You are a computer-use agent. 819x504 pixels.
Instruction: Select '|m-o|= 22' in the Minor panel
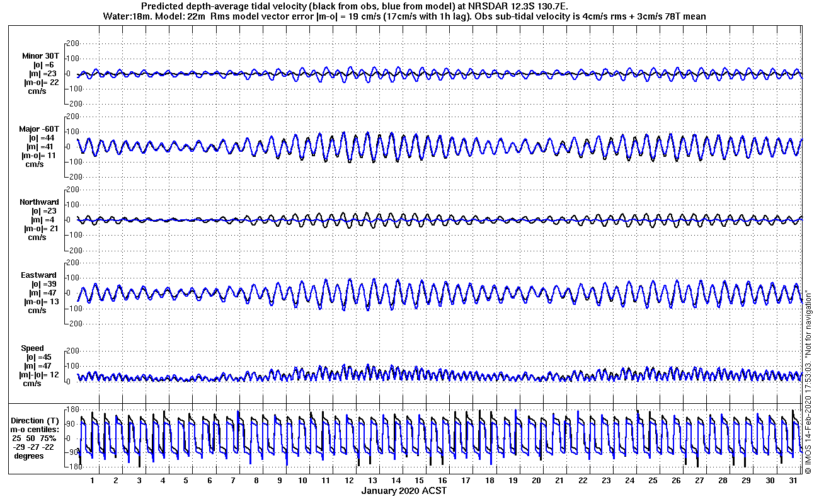(x=40, y=83)
